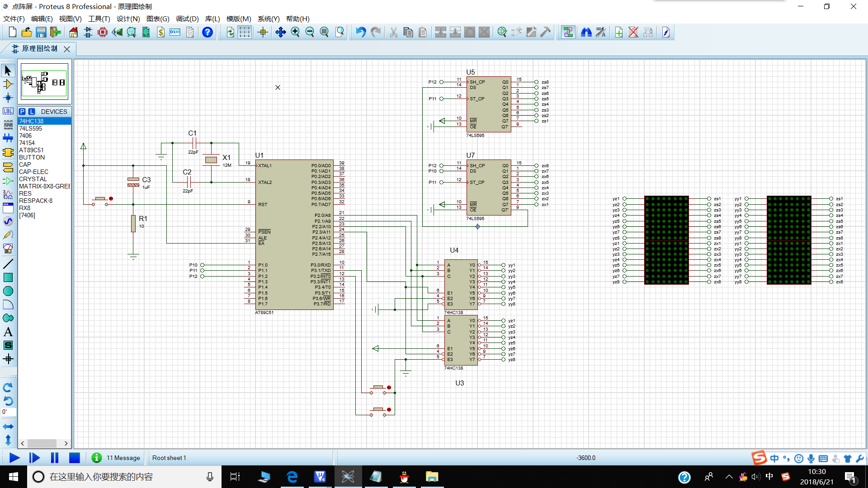Screen dimensions: 868x488
Task: Switch to 原理图绘制 tab
Action: point(40,48)
